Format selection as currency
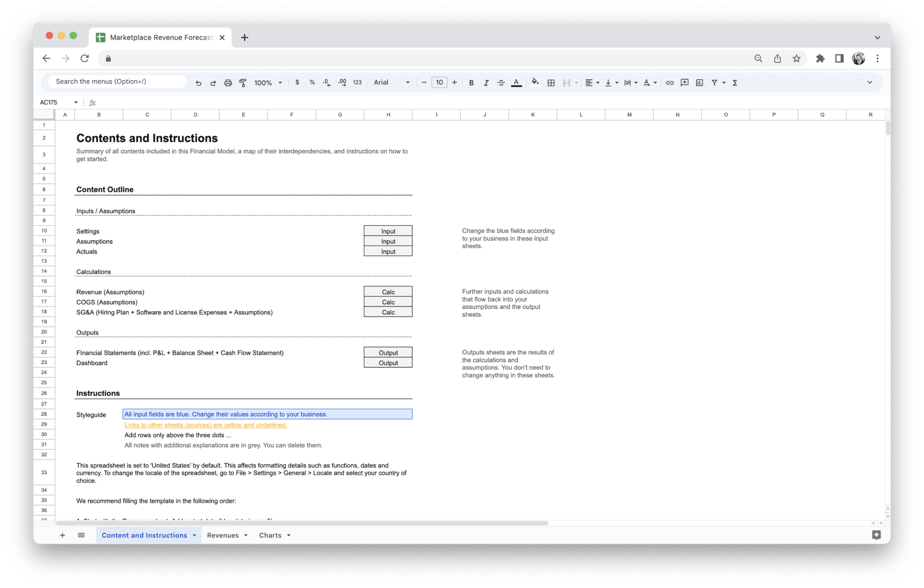The width and height of the screenshot is (924, 588). (x=297, y=82)
